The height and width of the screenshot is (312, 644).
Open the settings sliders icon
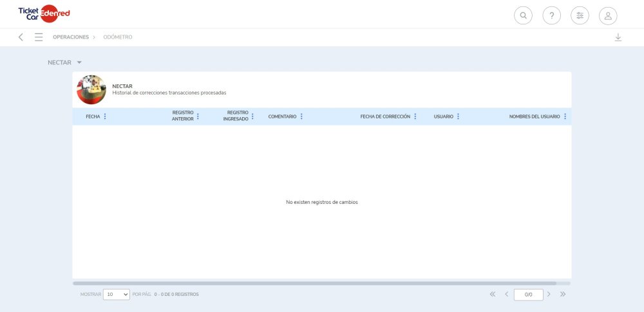[x=580, y=15]
